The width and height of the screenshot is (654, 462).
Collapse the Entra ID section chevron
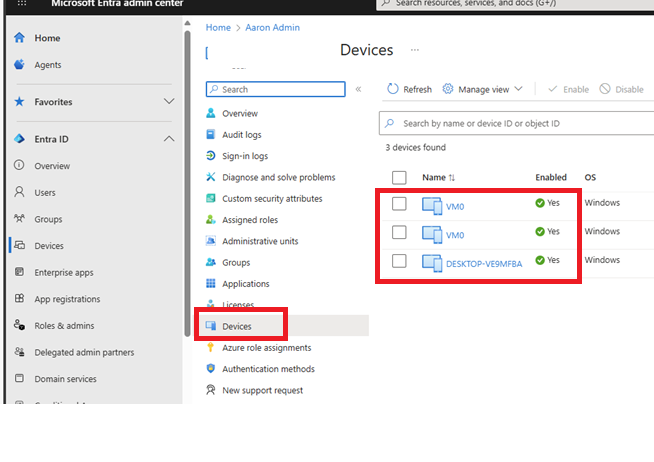click(169, 138)
